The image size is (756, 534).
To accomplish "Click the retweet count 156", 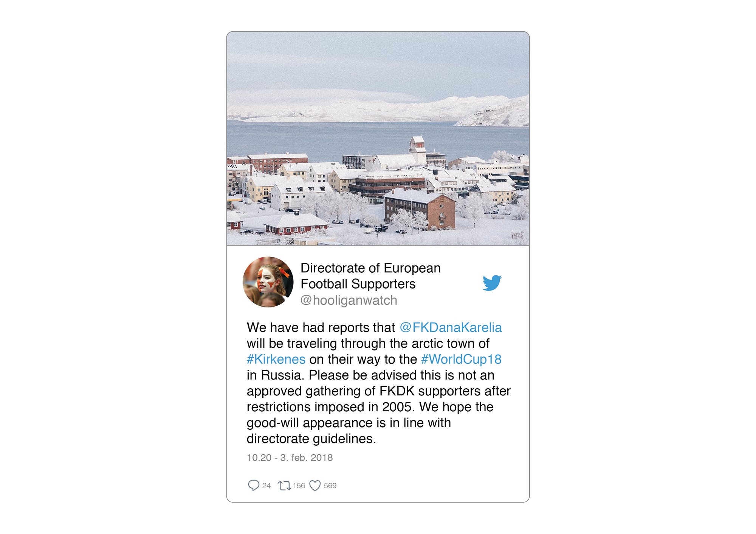I will 299,486.
